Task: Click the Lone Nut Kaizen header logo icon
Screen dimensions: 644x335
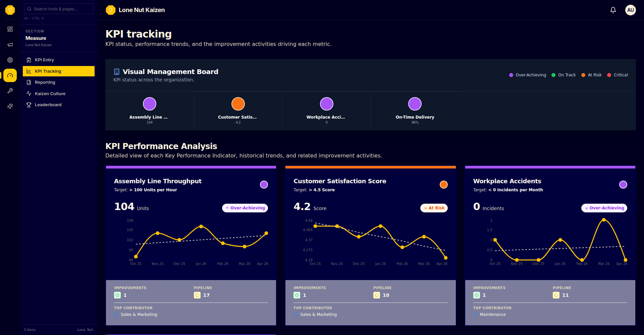Action: [110, 10]
